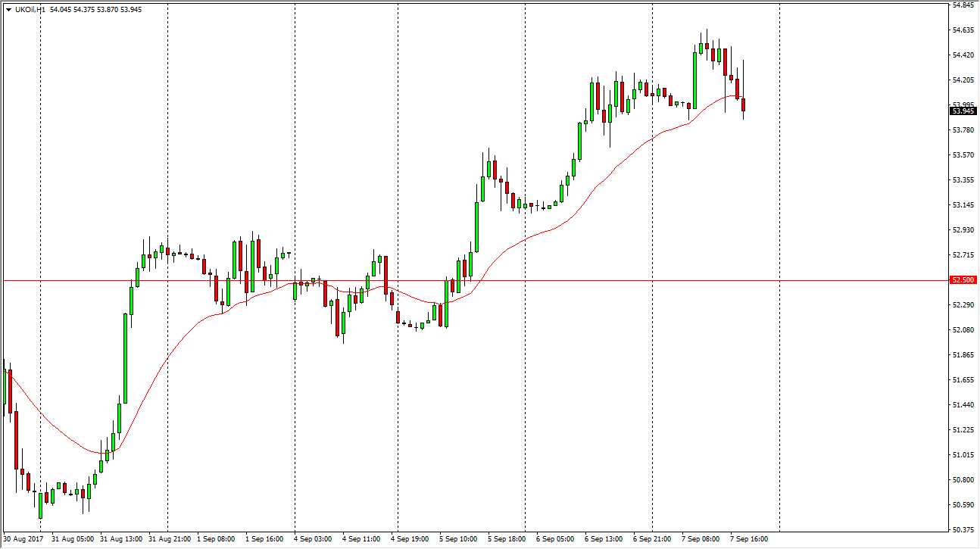
Task: Click the 51.225 price axis label
Action: click(963, 430)
